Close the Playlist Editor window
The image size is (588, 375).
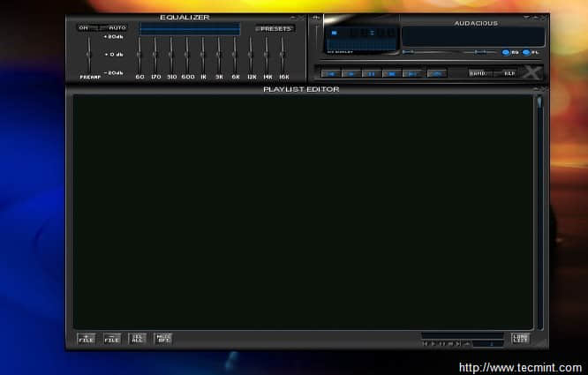[544, 89]
